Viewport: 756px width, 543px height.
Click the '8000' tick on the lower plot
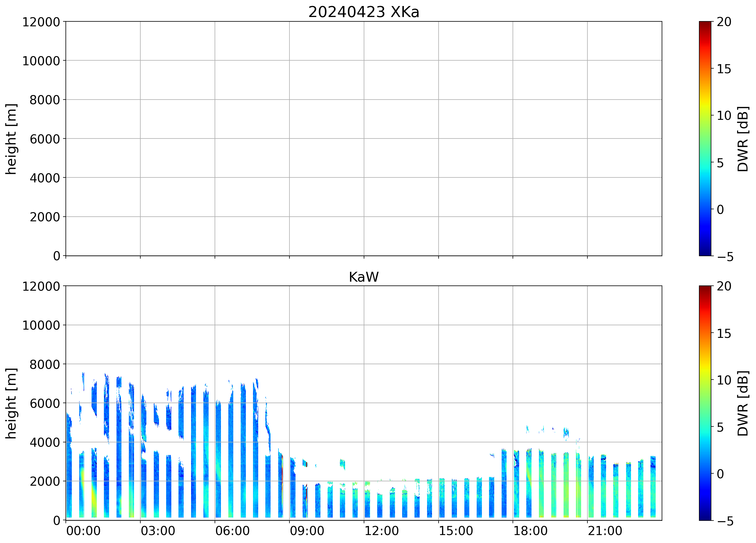pos(45,364)
